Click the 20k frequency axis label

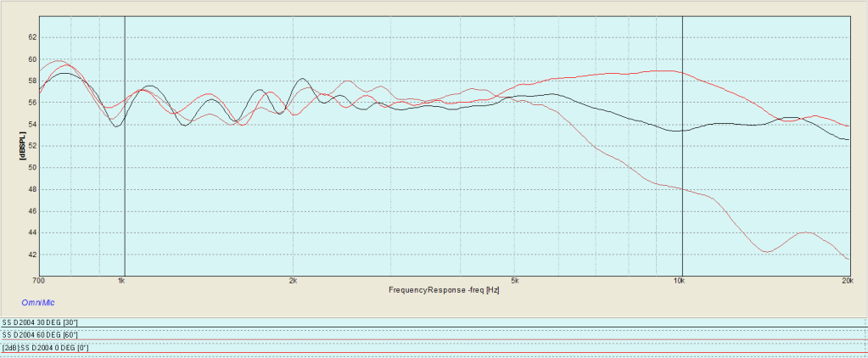(x=848, y=281)
